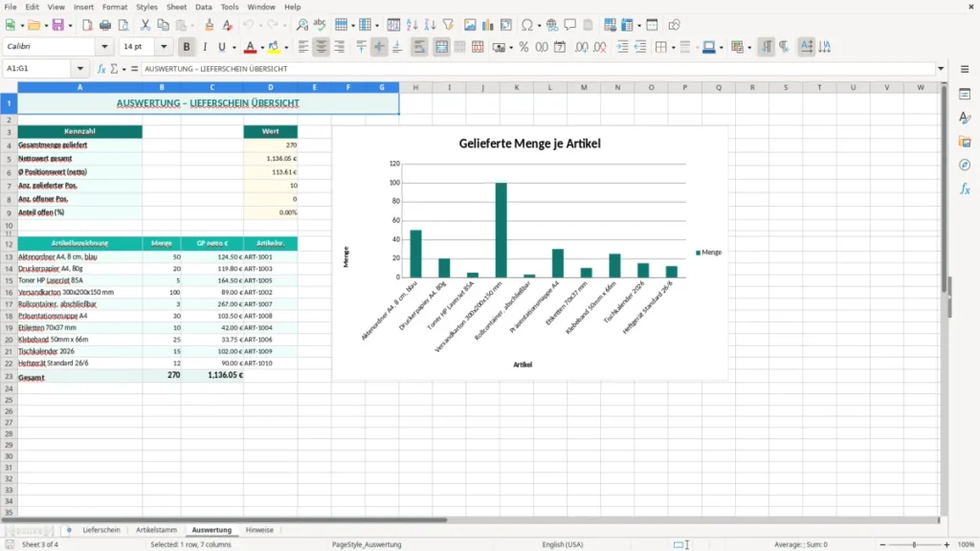Click the font color red swatch

(x=250, y=47)
